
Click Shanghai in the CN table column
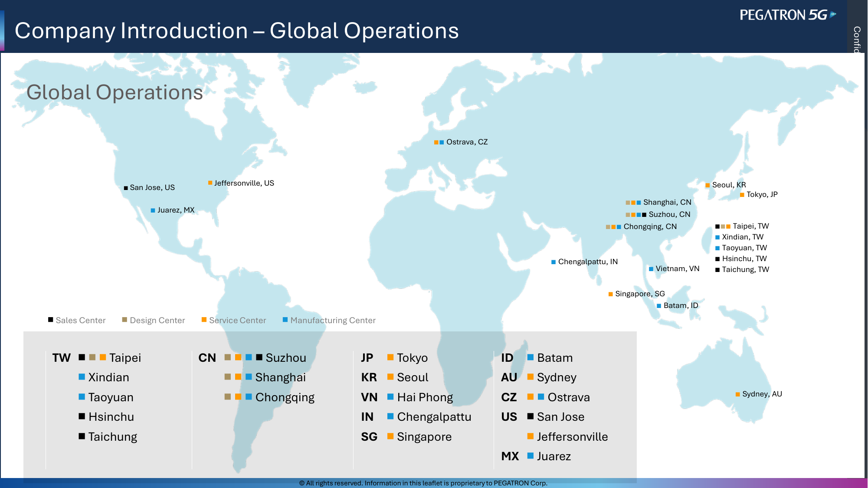point(281,377)
